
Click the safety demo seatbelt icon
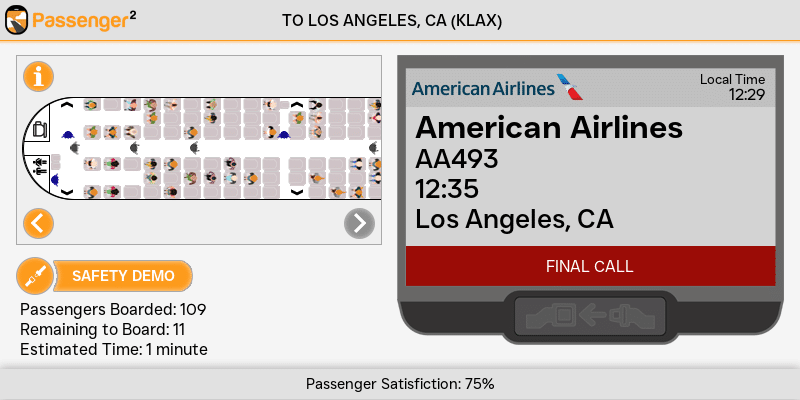click(x=37, y=276)
